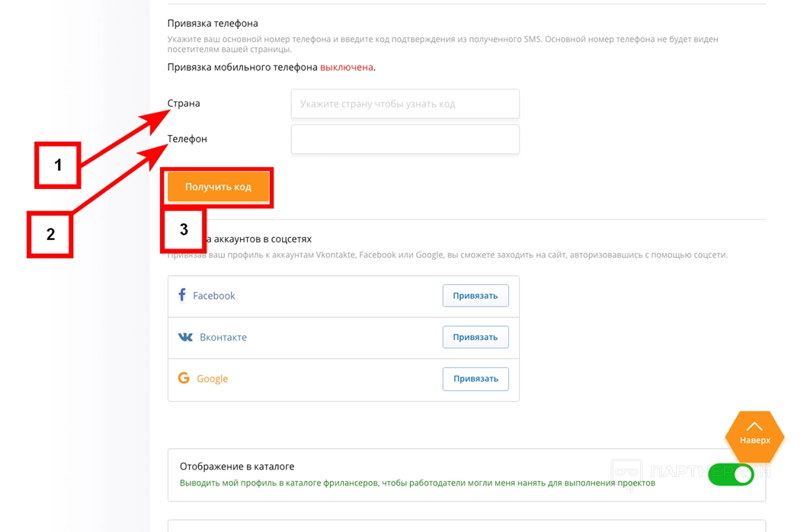Click the orange Google text label
Screen dimensions: 810x532
[213, 379]
